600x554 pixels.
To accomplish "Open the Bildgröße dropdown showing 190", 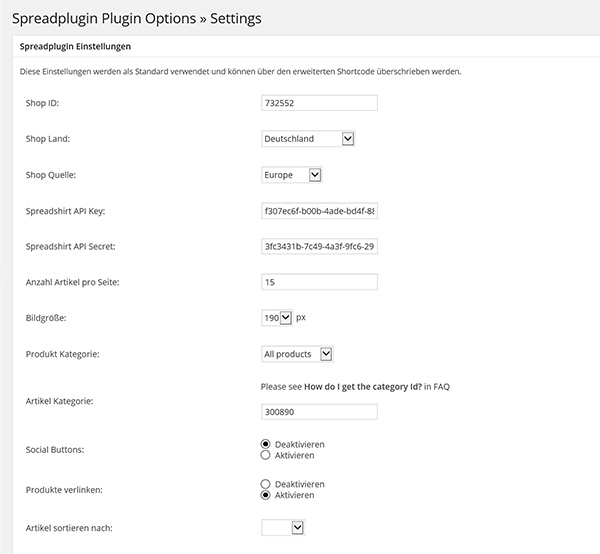I will (277, 318).
